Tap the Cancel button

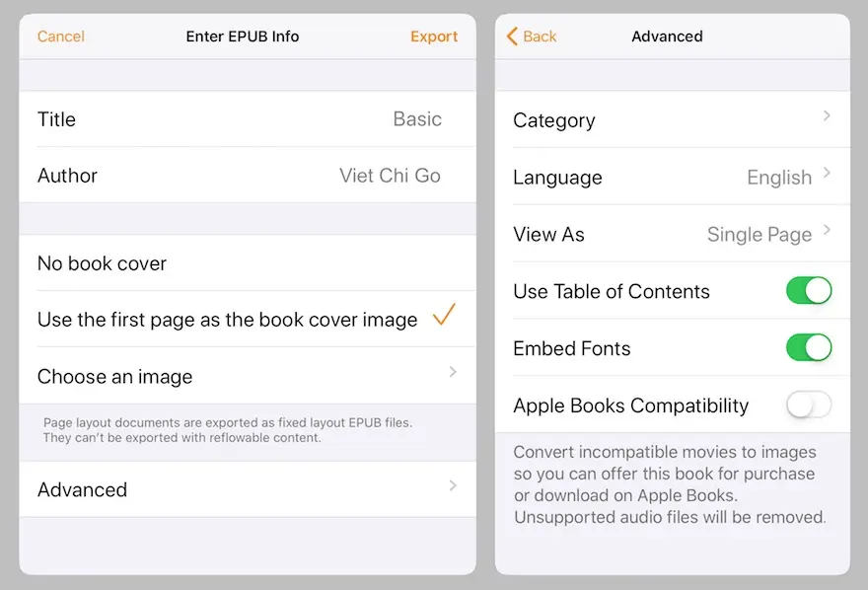(x=61, y=37)
